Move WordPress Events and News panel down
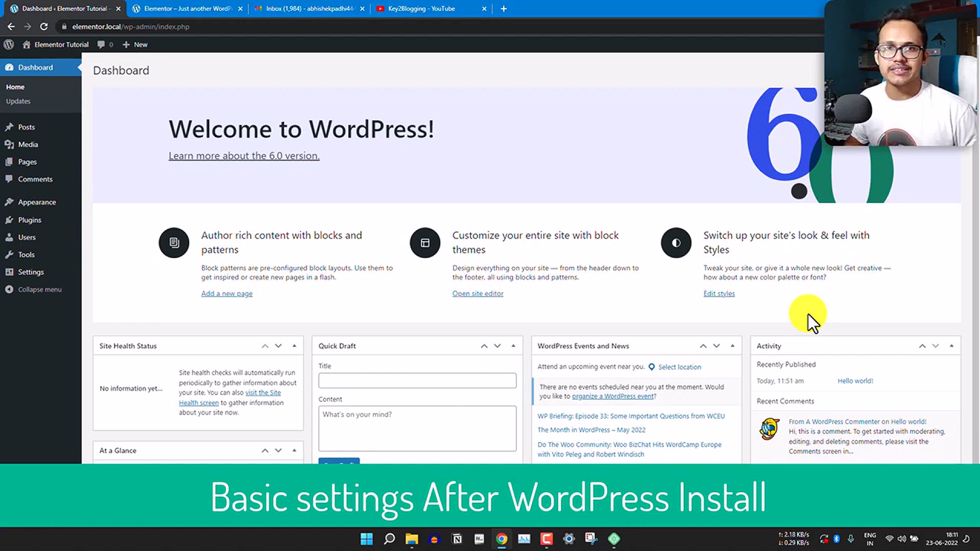The image size is (980, 551). point(716,346)
